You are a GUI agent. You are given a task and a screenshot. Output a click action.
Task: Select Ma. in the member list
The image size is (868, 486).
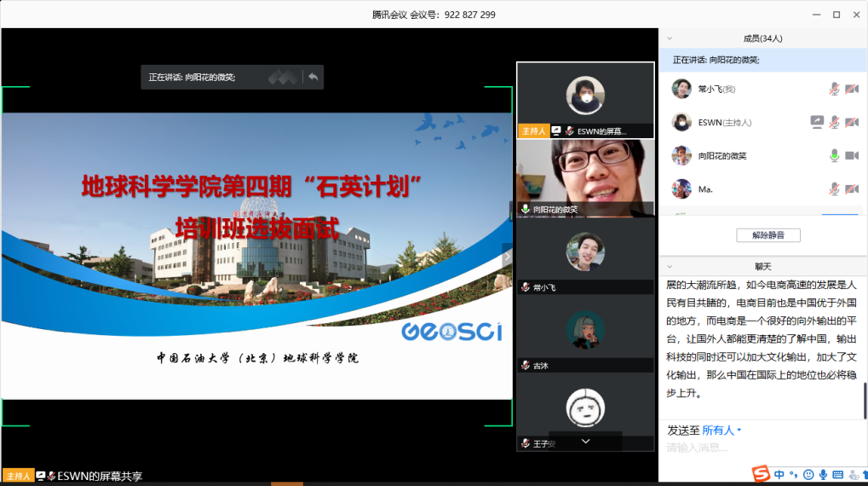tap(705, 188)
